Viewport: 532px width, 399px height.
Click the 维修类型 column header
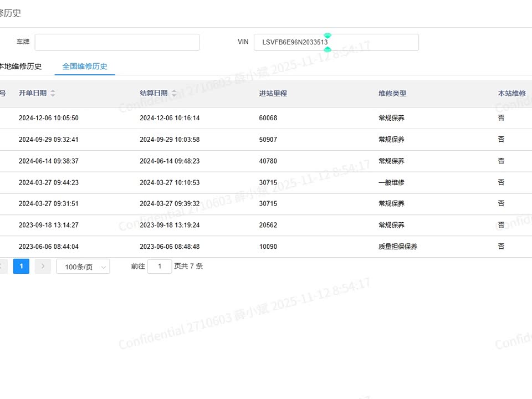[x=392, y=94]
